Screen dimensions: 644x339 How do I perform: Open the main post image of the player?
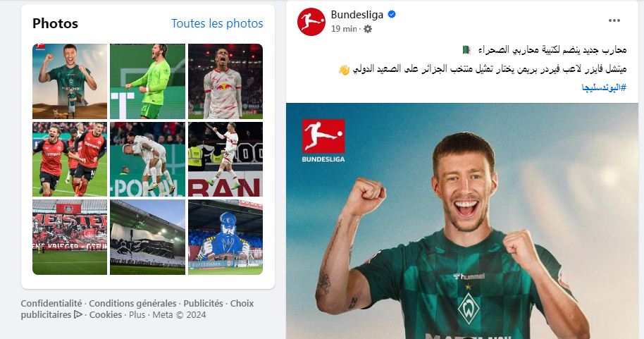462,221
